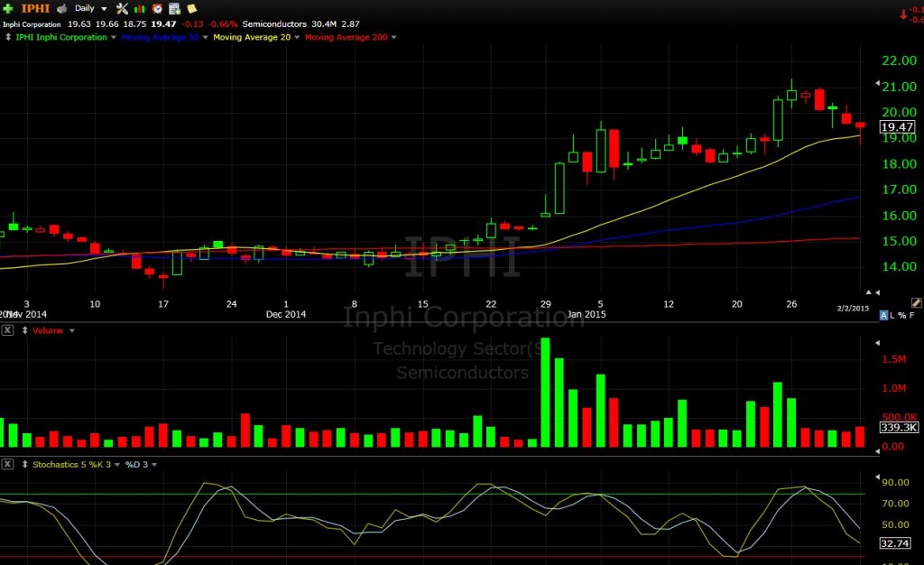Click the 19.47 last price in header
Image resolution: width=924 pixels, height=565 pixels.
(x=163, y=24)
